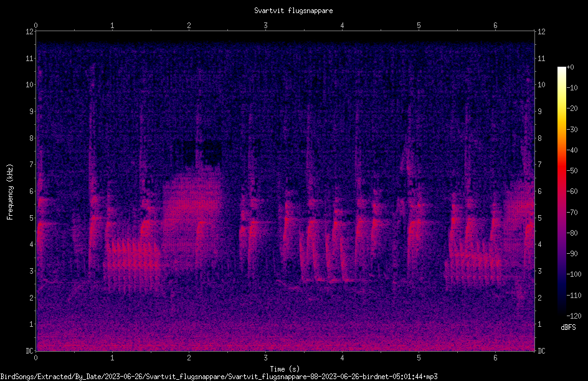Click the '-30' color scale value
The width and height of the screenshot is (588, 381).
[572, 130]
